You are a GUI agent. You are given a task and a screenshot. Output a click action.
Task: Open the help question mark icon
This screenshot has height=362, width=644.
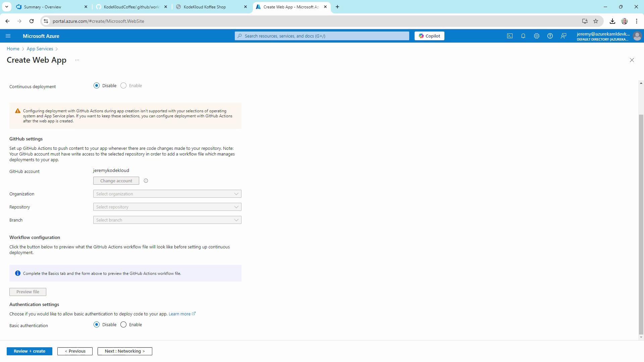click(550, 36)
